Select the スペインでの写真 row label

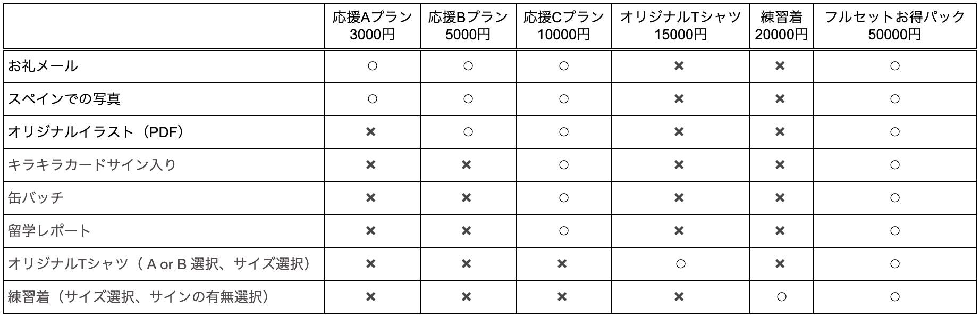pyautogui.click(x=64, y=99)
